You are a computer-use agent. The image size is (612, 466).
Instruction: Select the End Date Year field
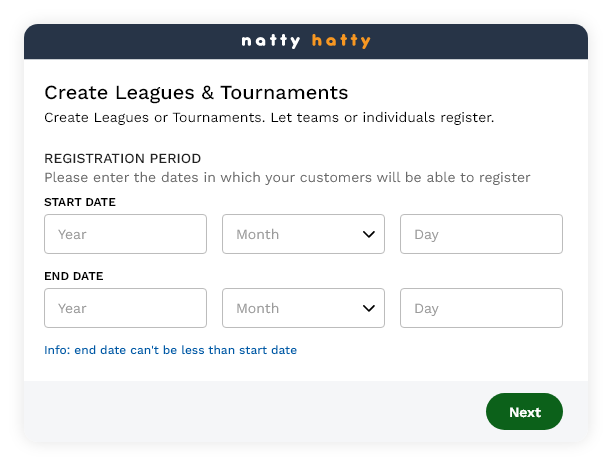125,308
